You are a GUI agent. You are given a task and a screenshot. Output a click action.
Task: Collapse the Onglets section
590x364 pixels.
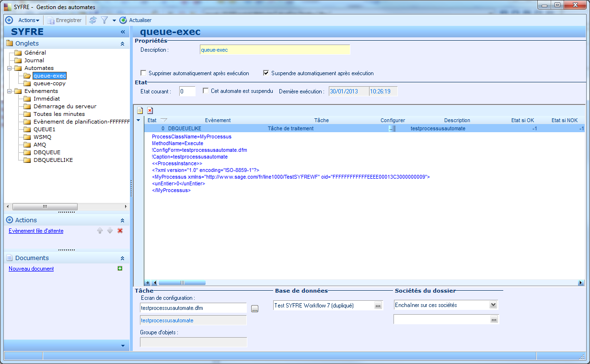122,44
